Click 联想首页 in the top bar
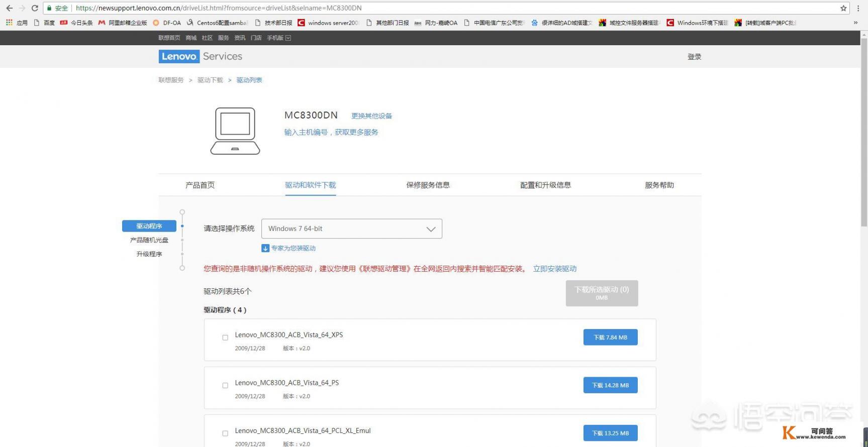Screen dimensions: 868x447 tap(169, 38)
